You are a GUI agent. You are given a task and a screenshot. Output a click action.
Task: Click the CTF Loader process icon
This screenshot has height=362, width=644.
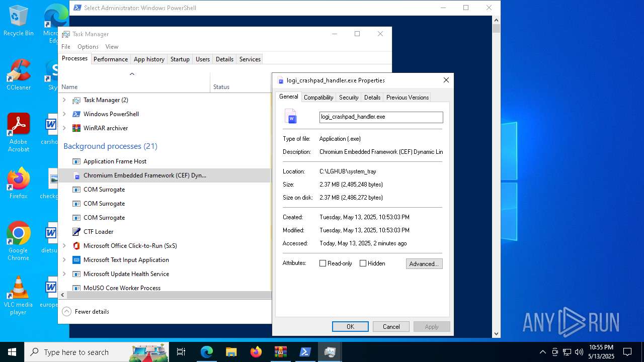coord(76,232)
